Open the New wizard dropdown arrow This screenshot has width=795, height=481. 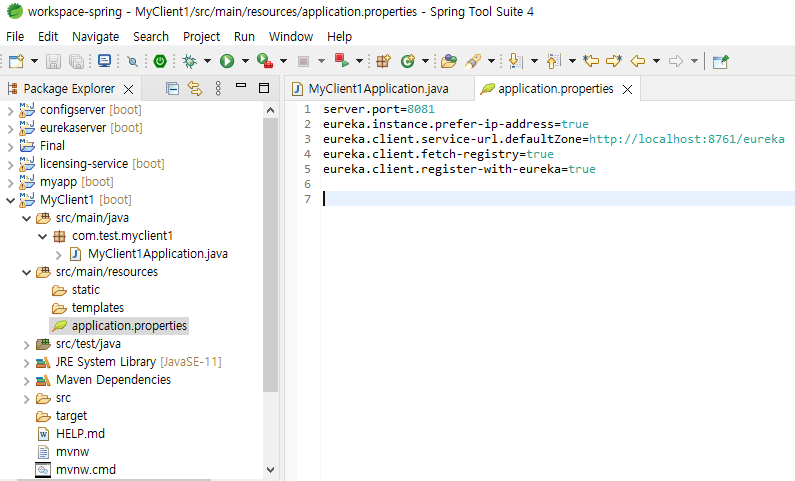point(34,61)
